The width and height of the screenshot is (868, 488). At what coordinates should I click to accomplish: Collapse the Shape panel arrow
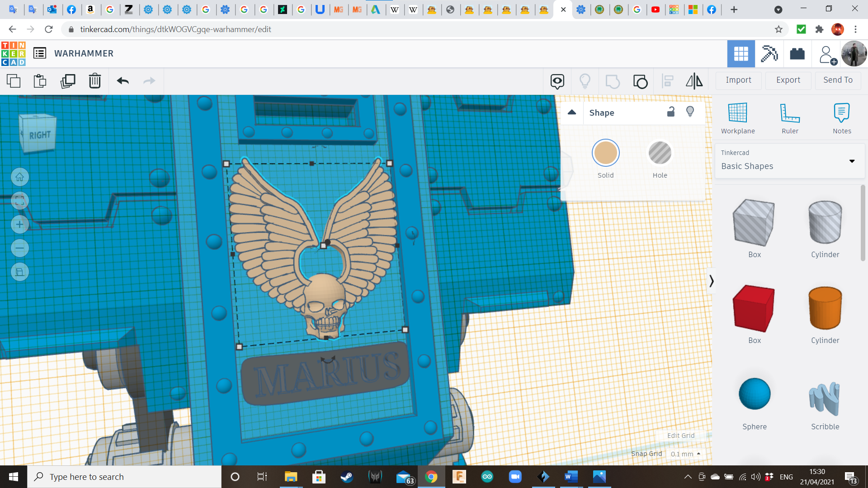point(572,112)
